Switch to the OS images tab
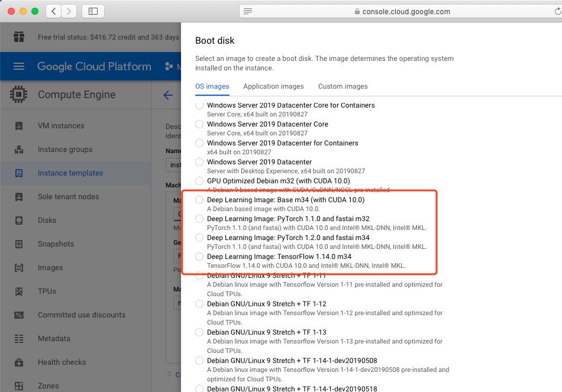 tap(212, 86)
